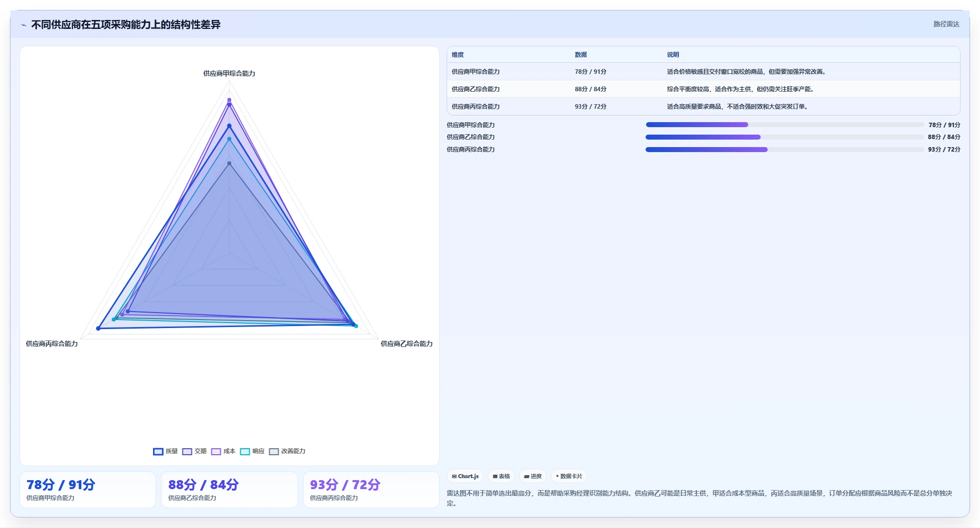This screenshot has height=528, width=980.
Task: Click the summary paragraph starting 雷达图不用于简单选出最高分
Action: (x=699, y=498)
